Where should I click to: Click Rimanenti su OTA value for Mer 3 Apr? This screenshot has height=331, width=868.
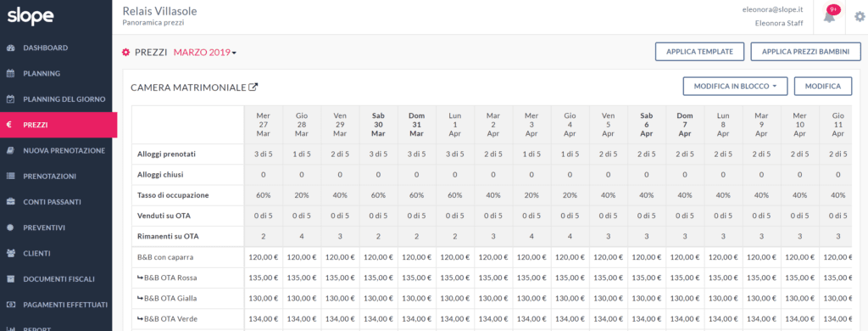(x=531, y=236)
